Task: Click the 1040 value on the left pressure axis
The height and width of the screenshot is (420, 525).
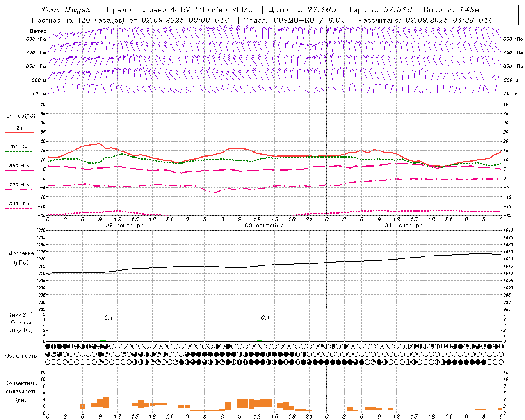Action: coord(41,231)
